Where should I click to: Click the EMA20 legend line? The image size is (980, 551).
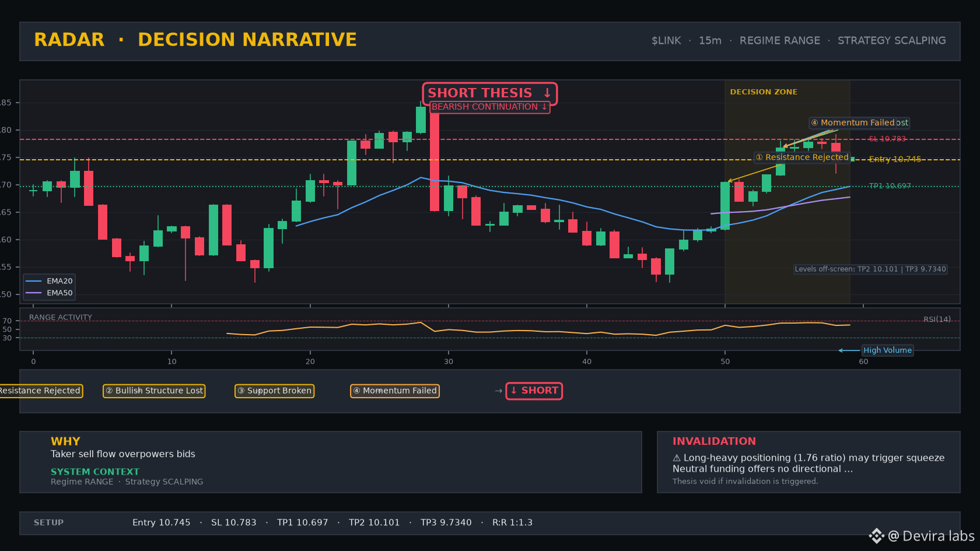point(34,281)
